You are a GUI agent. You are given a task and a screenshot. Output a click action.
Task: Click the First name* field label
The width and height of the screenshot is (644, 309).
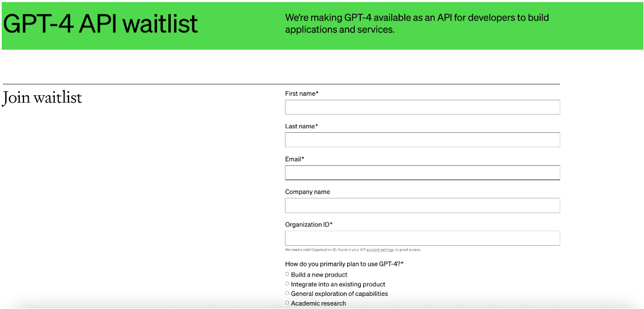pyautogui.click(x=302, y=93)
